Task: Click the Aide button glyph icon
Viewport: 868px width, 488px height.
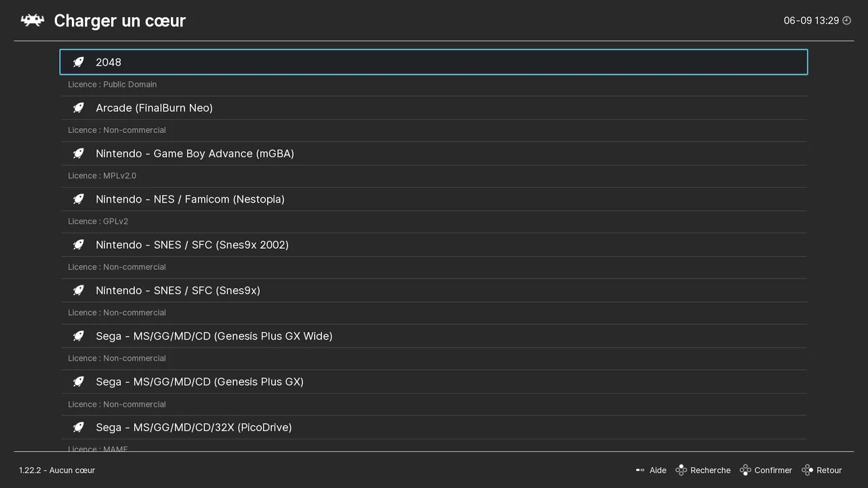Action: click(639, 470)
